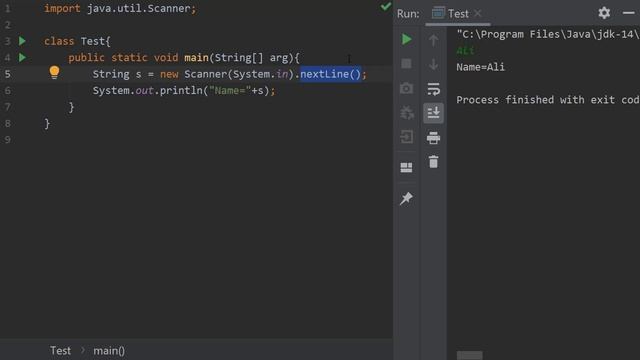The image size is (640, 360).
Task: Click main() in the breadcrumb bar
Action: point(109,351)
